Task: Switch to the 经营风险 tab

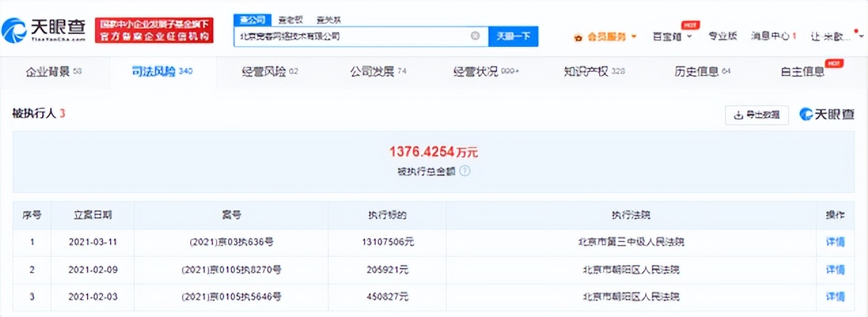Action: click(x=270, y=71)
